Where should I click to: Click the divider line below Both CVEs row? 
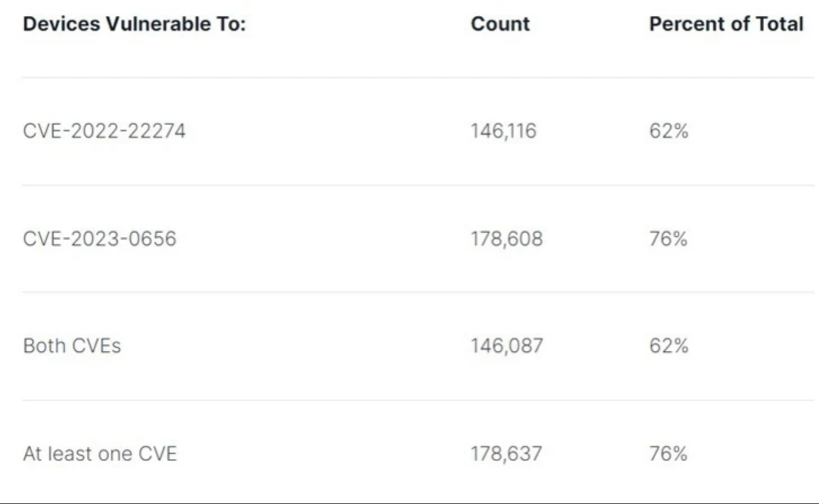[417, 400]
